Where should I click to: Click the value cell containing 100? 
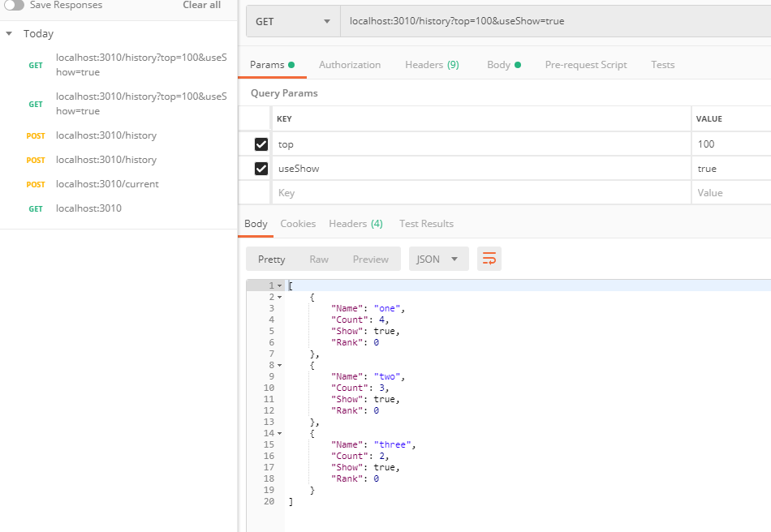pos(732,144)
